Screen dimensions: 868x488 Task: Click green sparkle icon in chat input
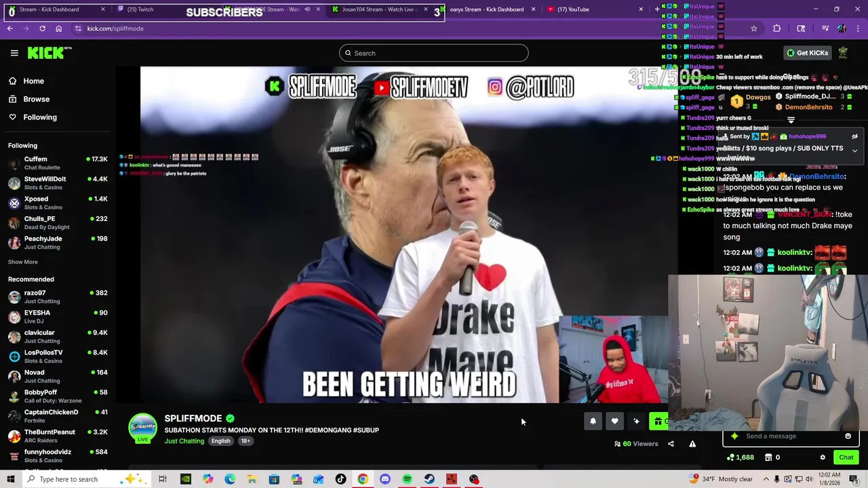click(x=734, y=436)
